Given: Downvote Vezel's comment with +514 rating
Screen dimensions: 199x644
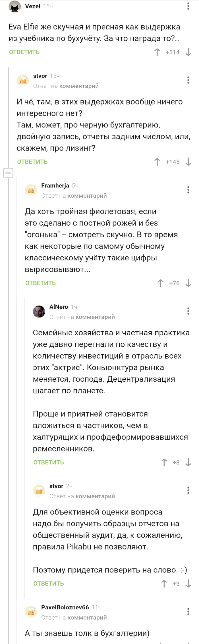Looking at the screenshot, I should tap(188, 52).
